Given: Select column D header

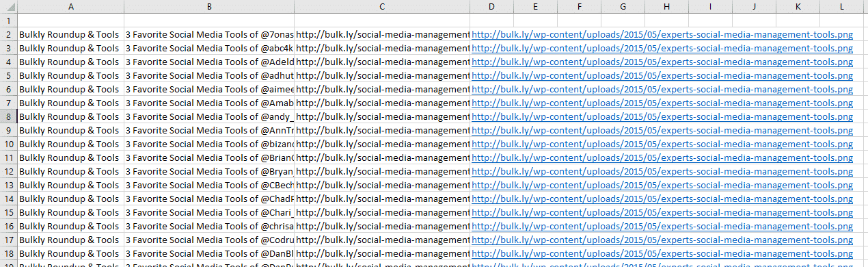Looking at the screenshot, I should point(492,6).
